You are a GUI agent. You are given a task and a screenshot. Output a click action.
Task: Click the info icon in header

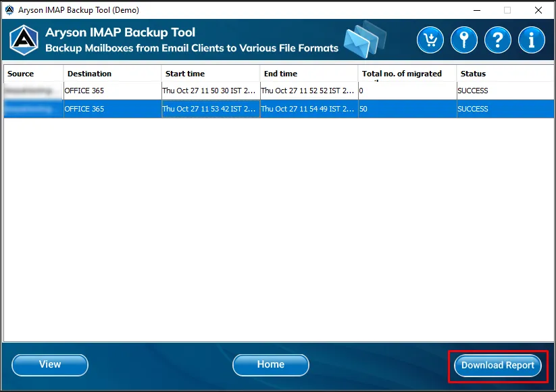coord(531,40)
